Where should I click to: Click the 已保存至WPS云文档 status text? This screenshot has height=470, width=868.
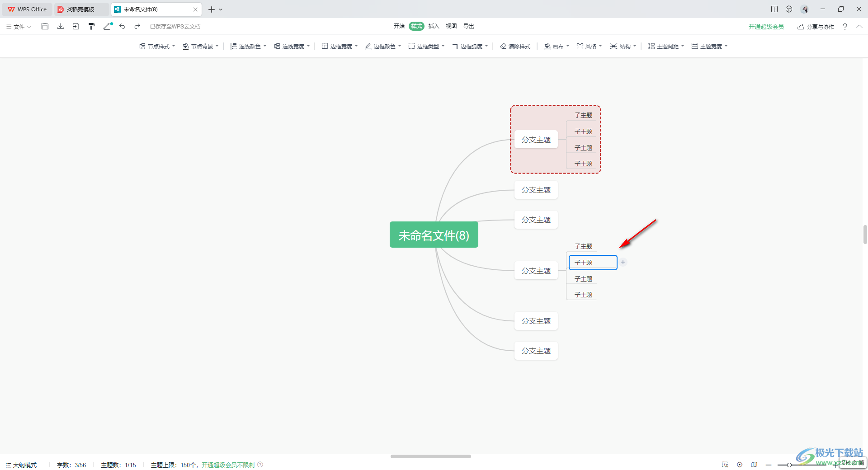[x=175, y=27]
